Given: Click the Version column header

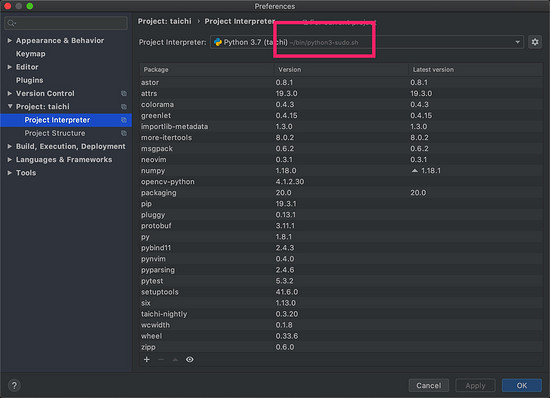Looking at the screenshot, I should pyautogui.click(x=341, y=70).
